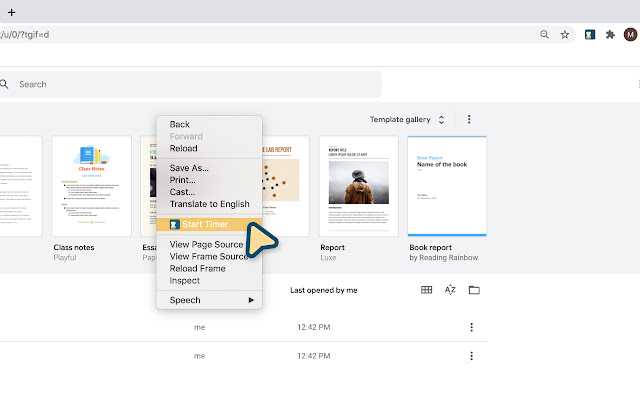This screenshot has height=400, width=640.
Task: Open the file picker folder icon
Action: point(474,290)
